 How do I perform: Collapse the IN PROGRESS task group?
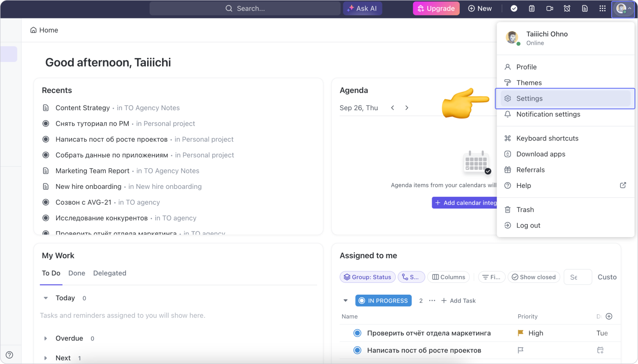pyautogui.click(x=345, y=301)
